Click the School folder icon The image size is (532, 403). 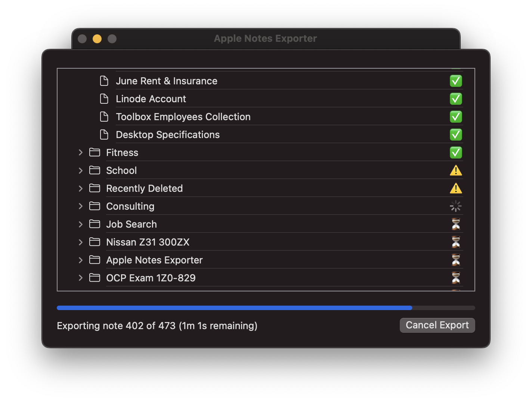click(95, 170)
